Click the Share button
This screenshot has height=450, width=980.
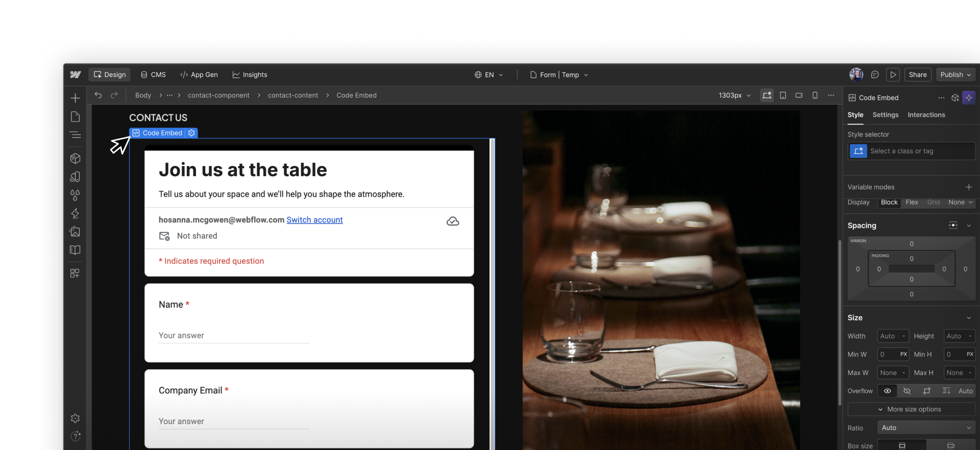pos(917,75)
